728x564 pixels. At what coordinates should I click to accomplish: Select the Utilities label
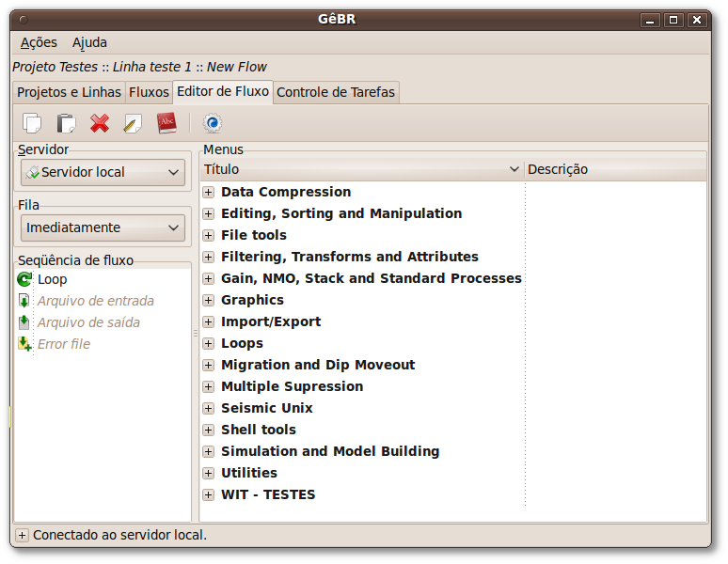point(249,473)
